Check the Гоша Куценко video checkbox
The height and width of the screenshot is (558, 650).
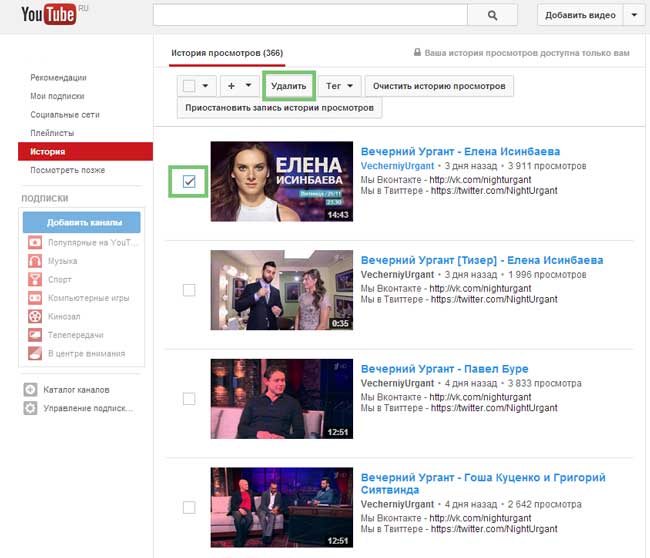coord(189,507)
